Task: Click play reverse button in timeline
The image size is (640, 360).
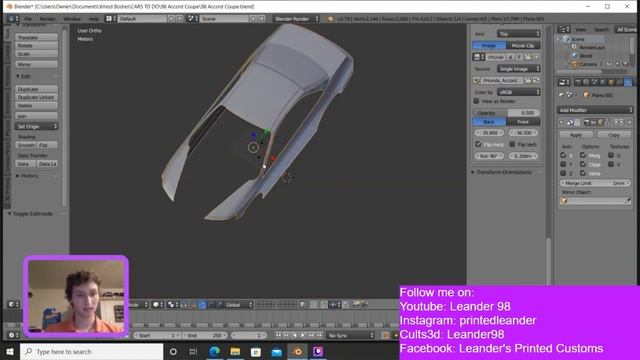Action: (x=294, y=335)
